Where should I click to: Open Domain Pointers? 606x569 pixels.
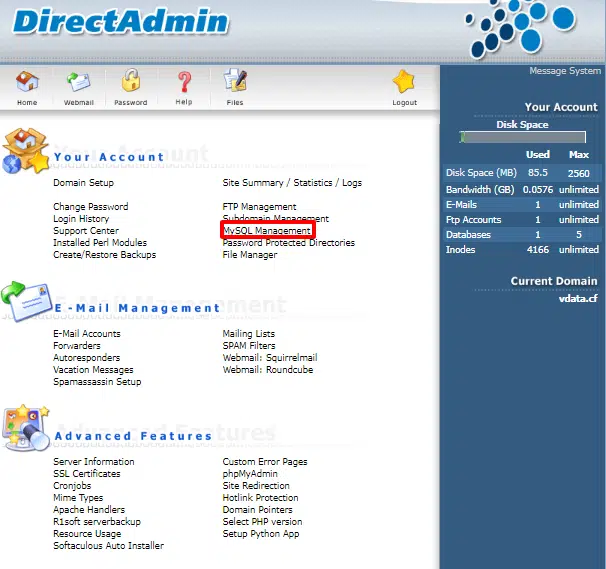pos(258,509)
